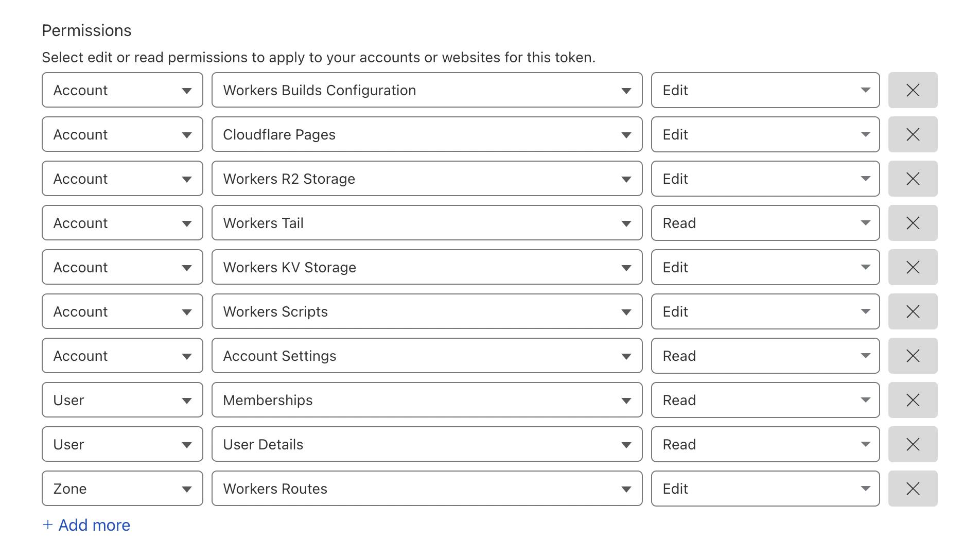The width and height of the screenshot is (980, 557).
Task: Remove the Account Settings permission row
Action: point(913,356)
